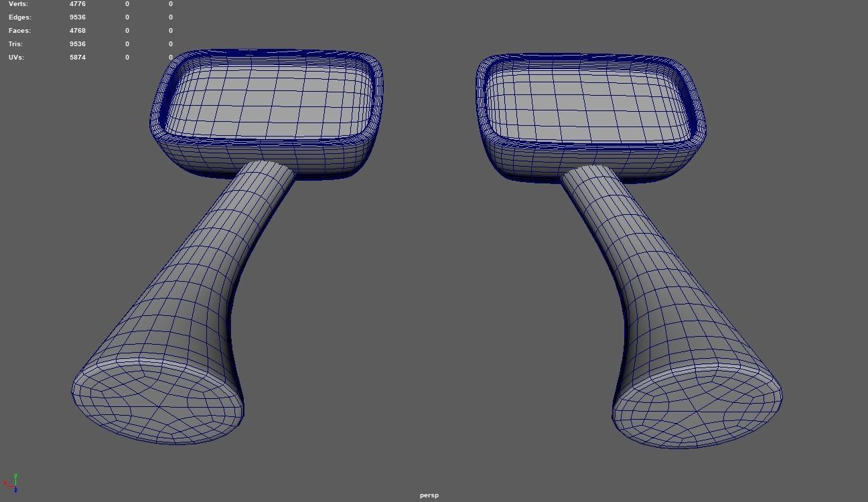Click the UVs count value 5874
This screenshot has height=502, width=868.
coord(78,58)
